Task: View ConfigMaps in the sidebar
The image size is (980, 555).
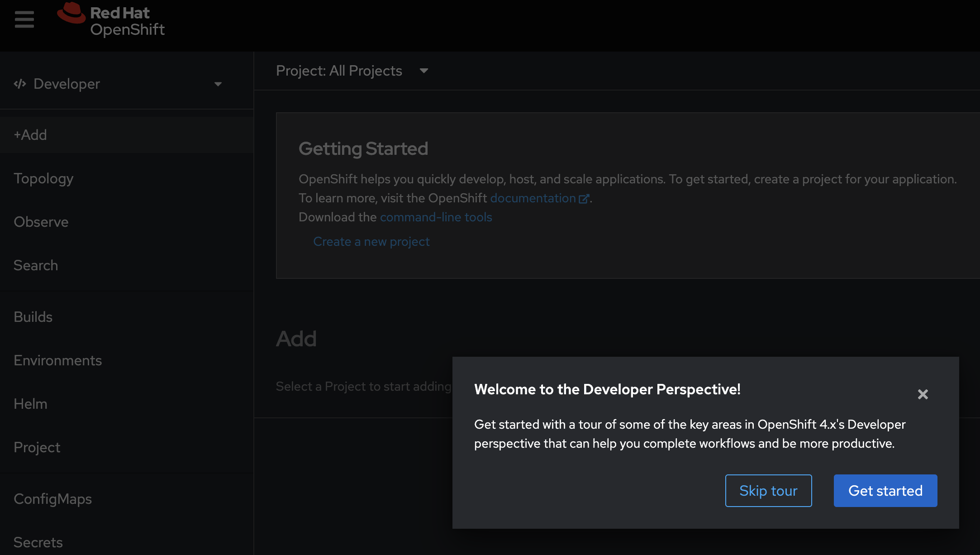Action: coord(53,498)
